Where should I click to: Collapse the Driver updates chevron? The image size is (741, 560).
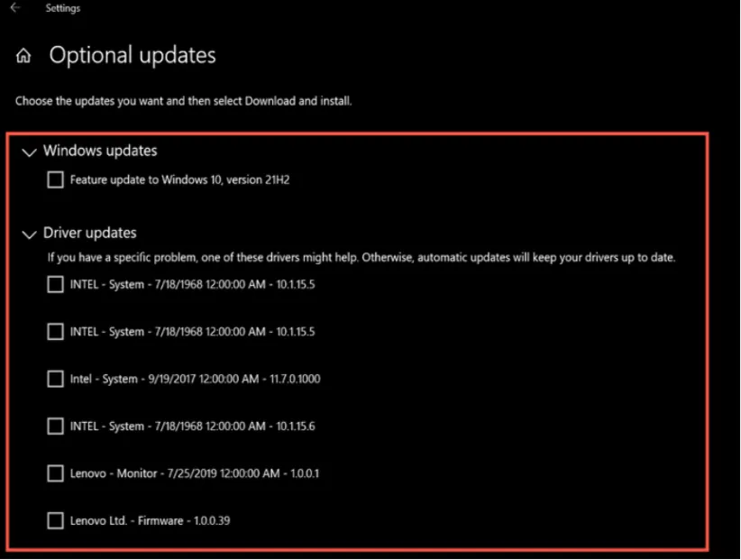29,234
